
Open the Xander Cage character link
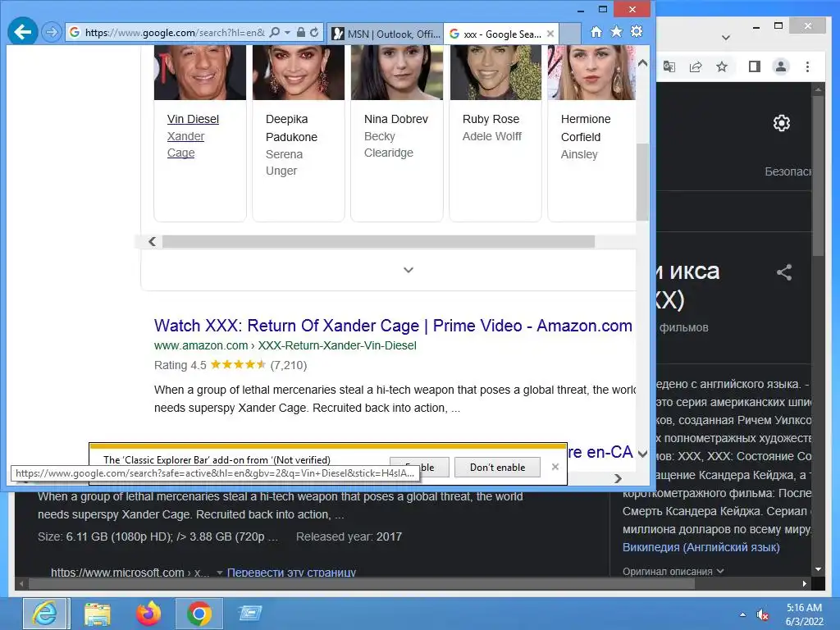click(x=185, y=144)
